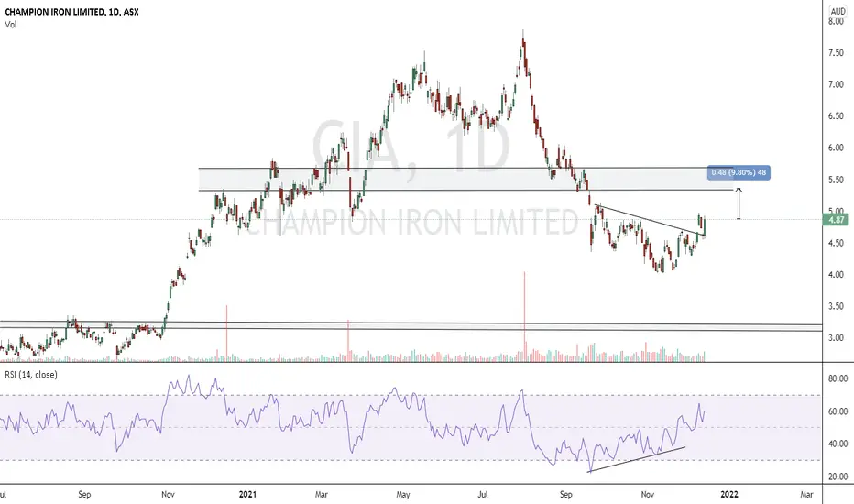
Task: Click the May label on time axis
Action: [x=403, y=494]
